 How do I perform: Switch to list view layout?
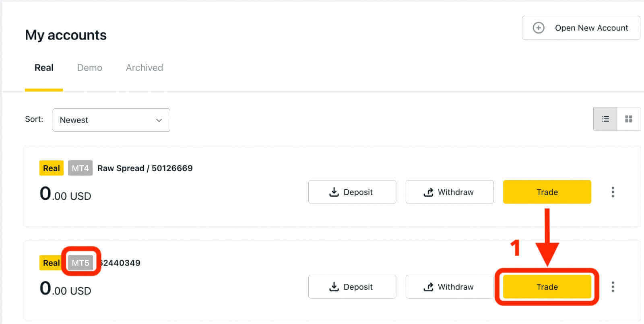(605, 119)
